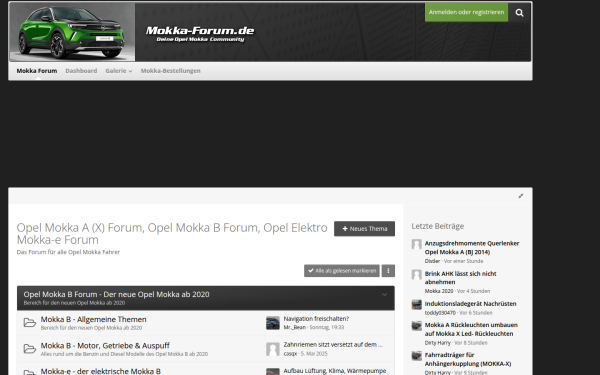Click the username Mr._Bean
The width and height of the screenshot is (600, 375).
295,327
